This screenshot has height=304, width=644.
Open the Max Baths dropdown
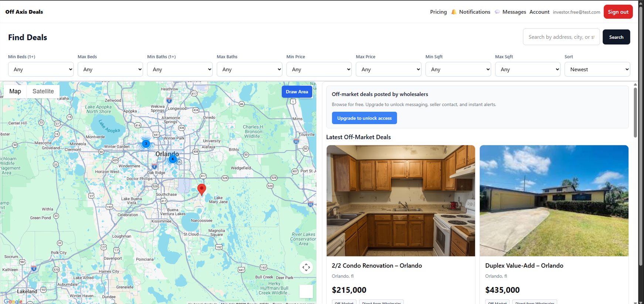coord(249,69)
